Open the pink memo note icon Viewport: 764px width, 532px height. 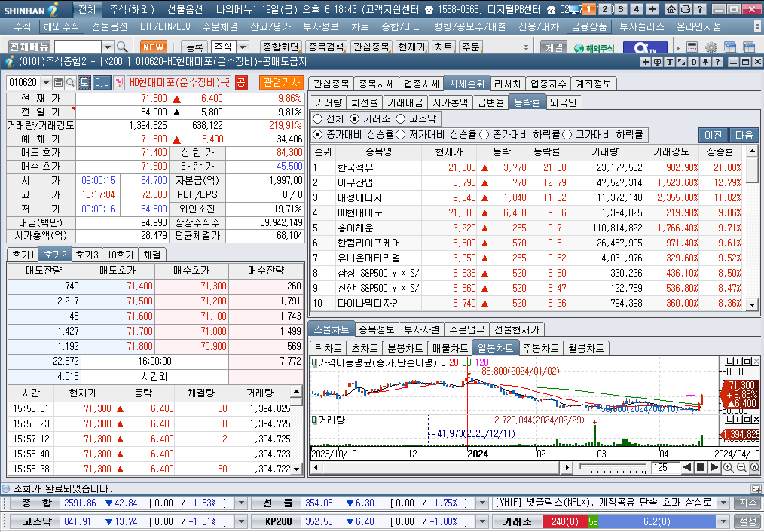click(118, 83)
